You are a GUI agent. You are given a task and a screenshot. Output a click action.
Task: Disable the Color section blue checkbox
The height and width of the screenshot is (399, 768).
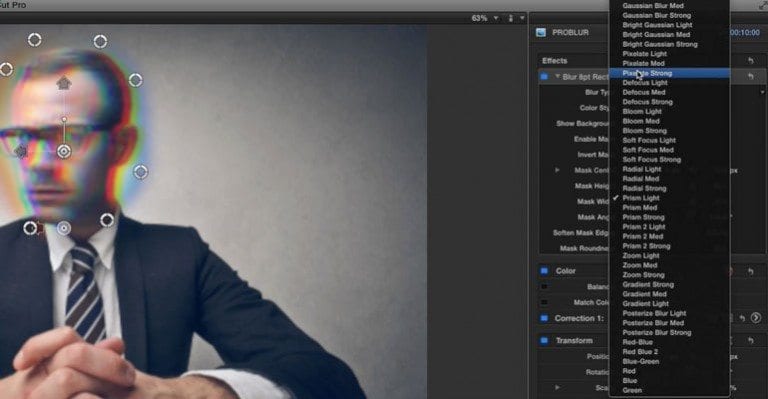pos(544,271)
